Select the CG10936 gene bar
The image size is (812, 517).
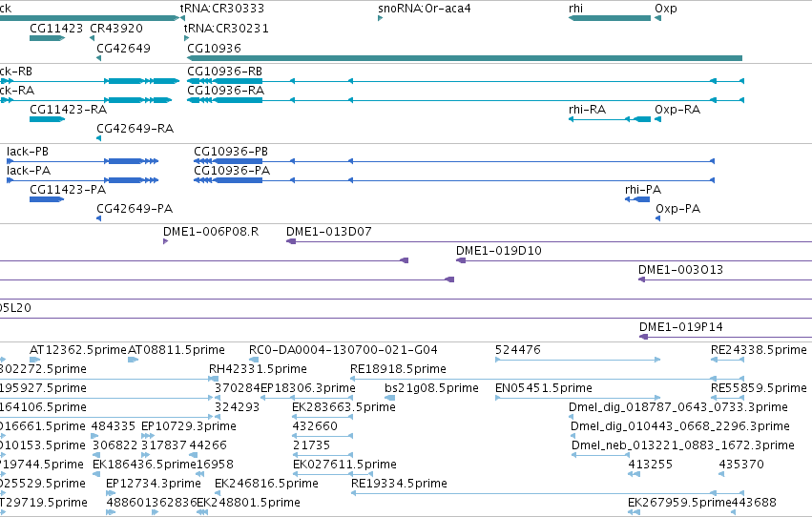[465, 58]
